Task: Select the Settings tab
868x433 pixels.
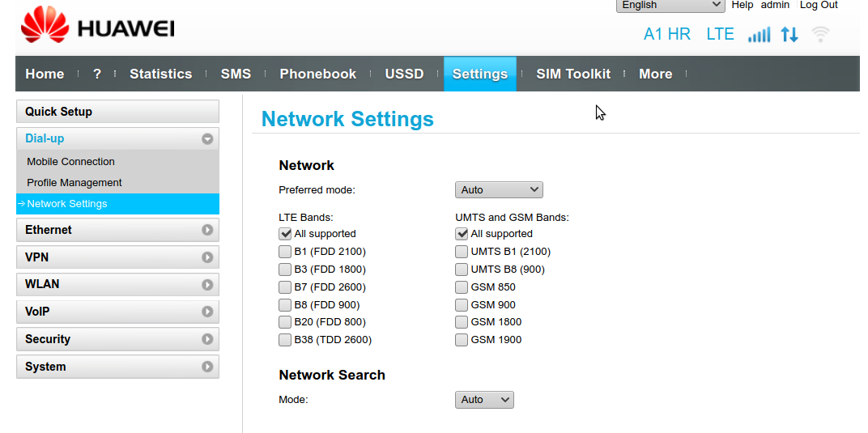Action: (480, 74)
